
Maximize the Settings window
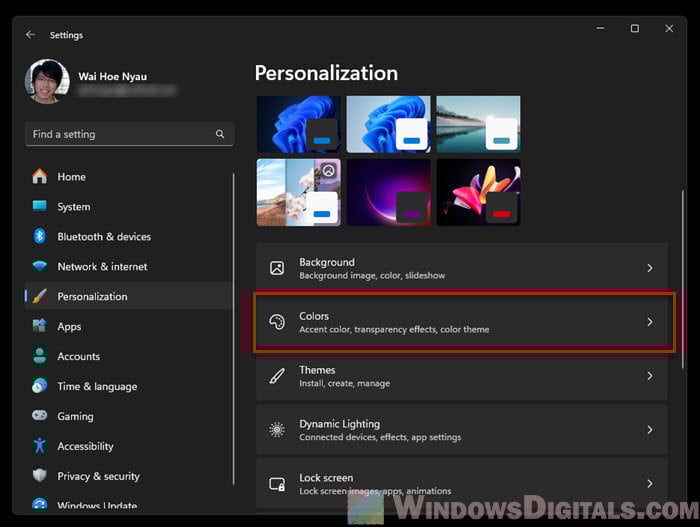(x=634, y=28)
